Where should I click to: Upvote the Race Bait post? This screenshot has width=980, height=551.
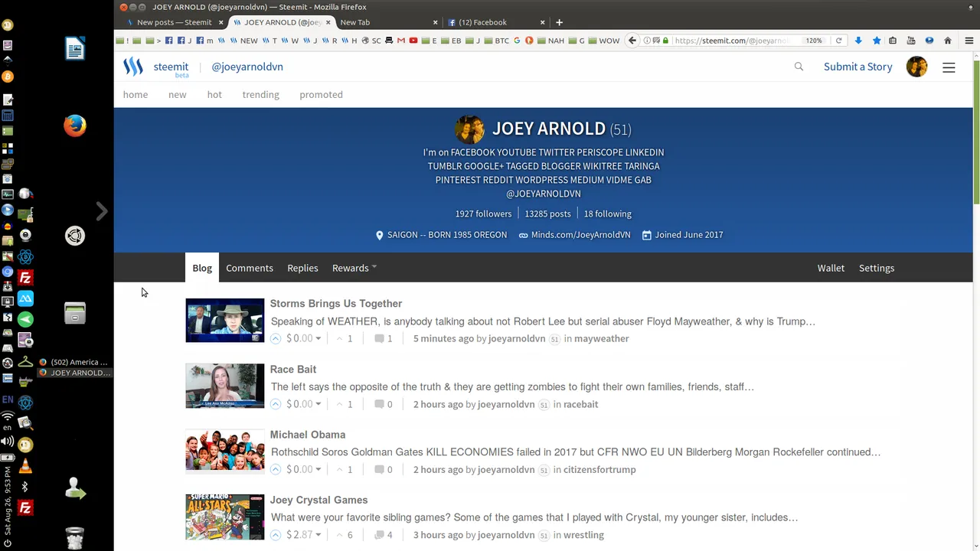276,404
